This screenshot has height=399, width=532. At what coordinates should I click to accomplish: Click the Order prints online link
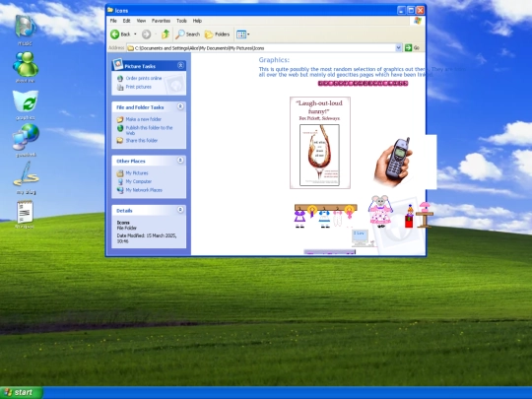tap(144, 79)
